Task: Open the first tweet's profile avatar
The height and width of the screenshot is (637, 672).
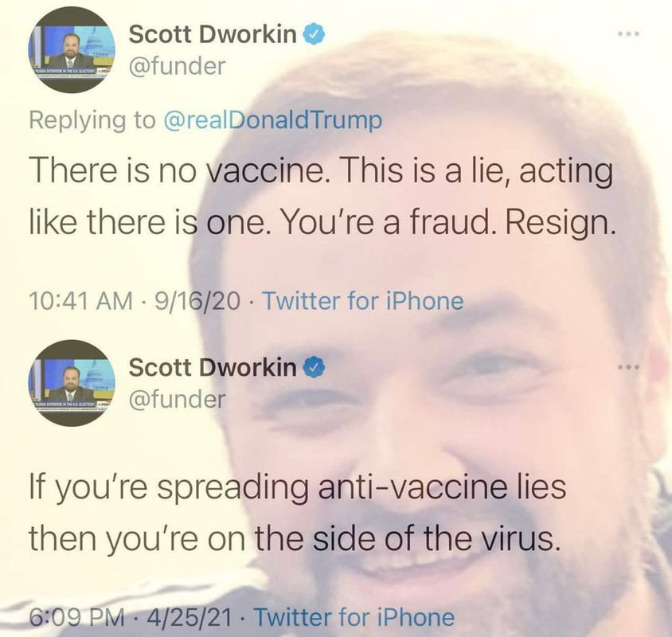Action: pos(72,50)
